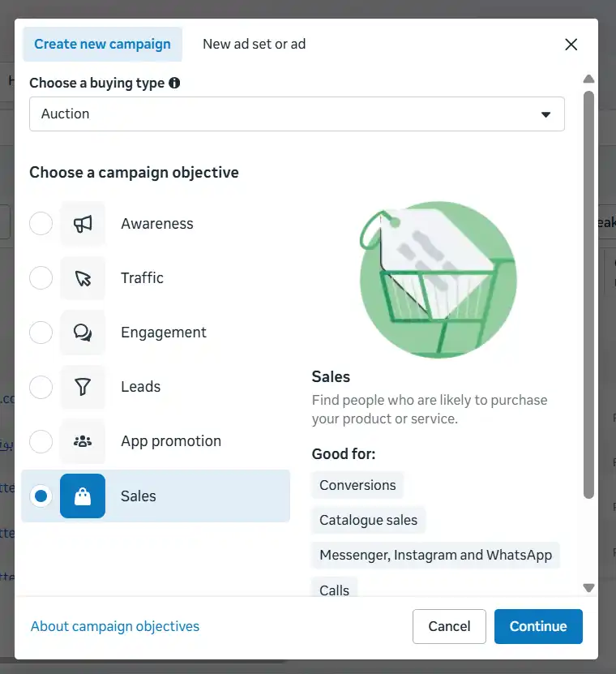Image resolution: width=616 pixels, height=674 pixels.
Task: Click the Awareness label text
Action: click(x=157, y=224)
